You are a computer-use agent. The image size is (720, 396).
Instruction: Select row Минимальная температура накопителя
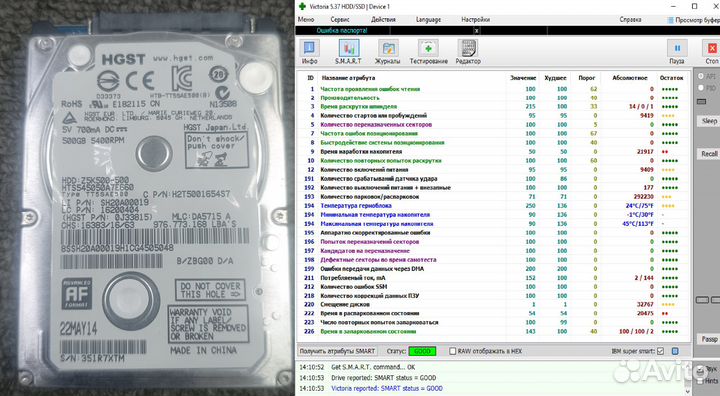tap(493, 215)
